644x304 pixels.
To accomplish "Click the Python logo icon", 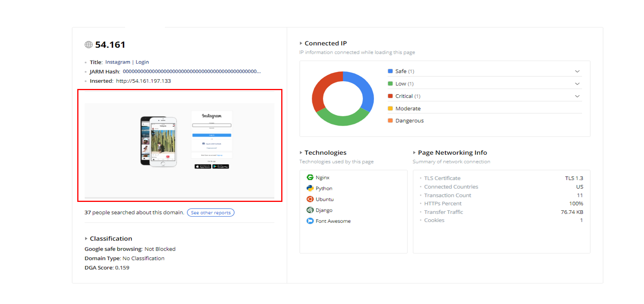I will coord(310,188).
